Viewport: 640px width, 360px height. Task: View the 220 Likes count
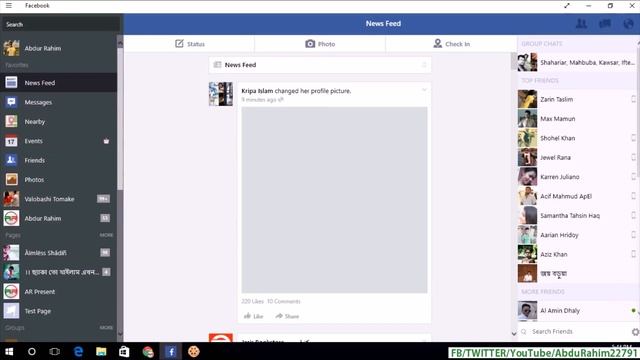[x=252, y=301]
